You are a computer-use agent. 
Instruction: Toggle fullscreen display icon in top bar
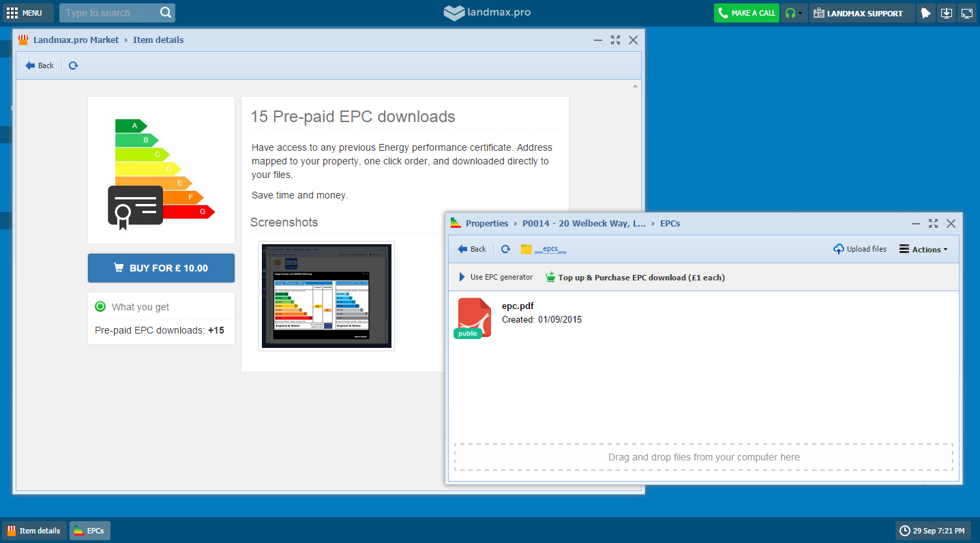click(x=966, y=13)
